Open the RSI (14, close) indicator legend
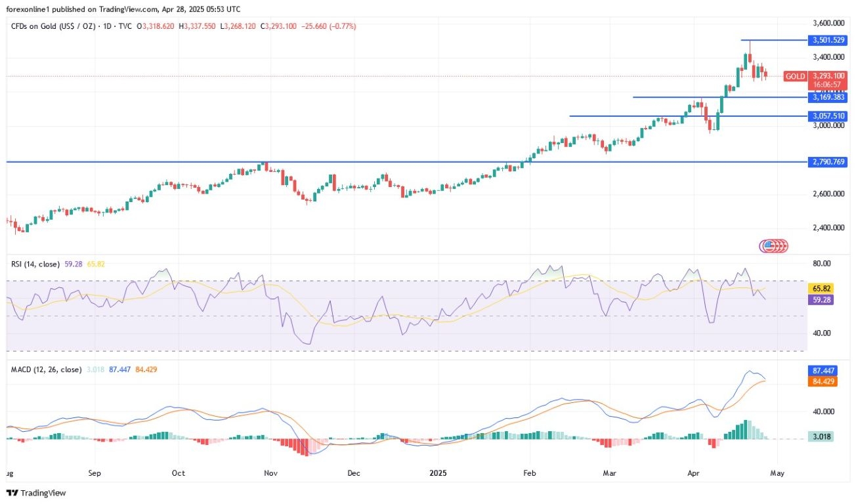 (36, 264)
